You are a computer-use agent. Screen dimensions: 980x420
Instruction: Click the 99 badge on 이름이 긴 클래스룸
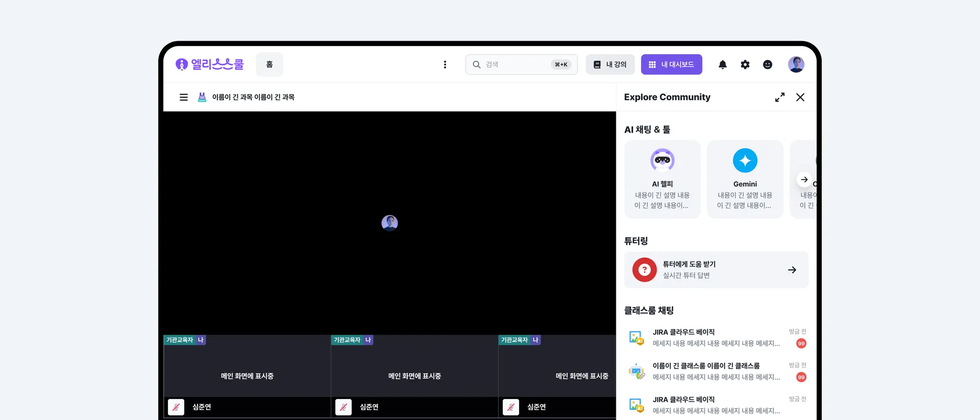[801, 377]
